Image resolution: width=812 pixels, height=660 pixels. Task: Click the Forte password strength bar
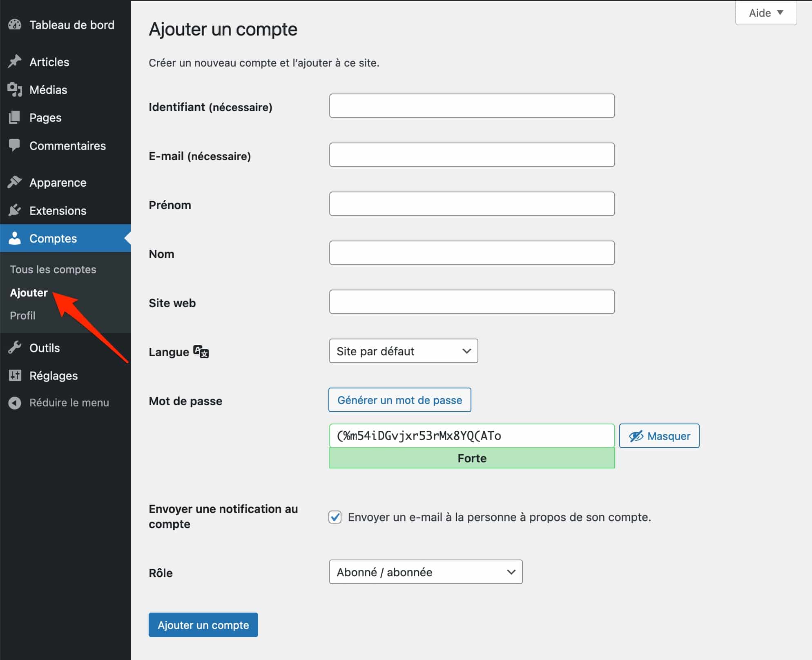coord(472,458)
